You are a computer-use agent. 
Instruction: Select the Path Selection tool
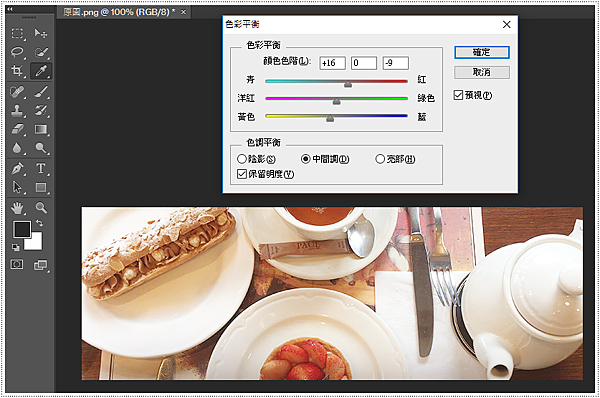(x=17, y=187)
